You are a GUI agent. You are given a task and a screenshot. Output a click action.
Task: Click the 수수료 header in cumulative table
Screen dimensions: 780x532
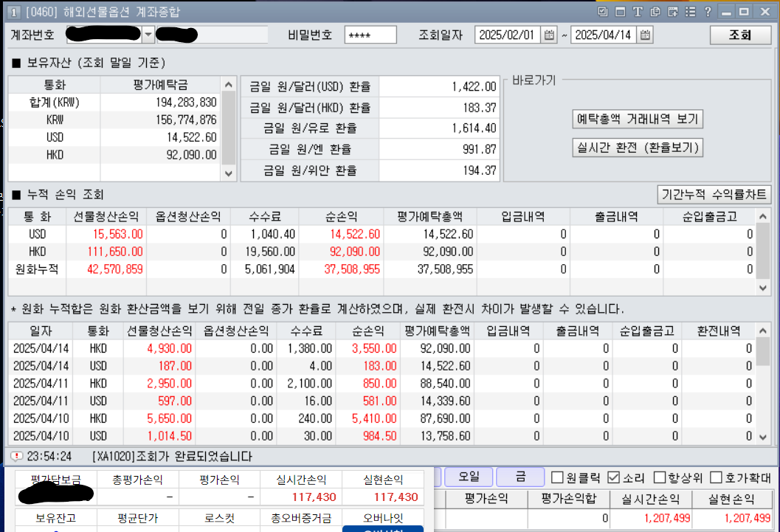[x=265, y=217]
